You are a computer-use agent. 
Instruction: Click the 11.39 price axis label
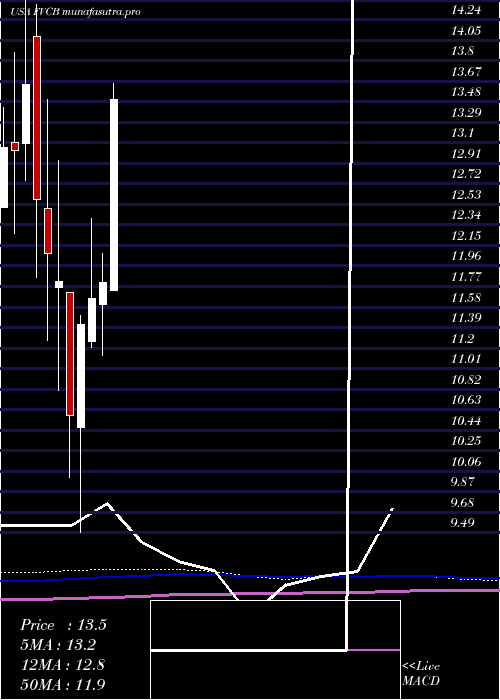pyautogui.click(x=466, y=318)
